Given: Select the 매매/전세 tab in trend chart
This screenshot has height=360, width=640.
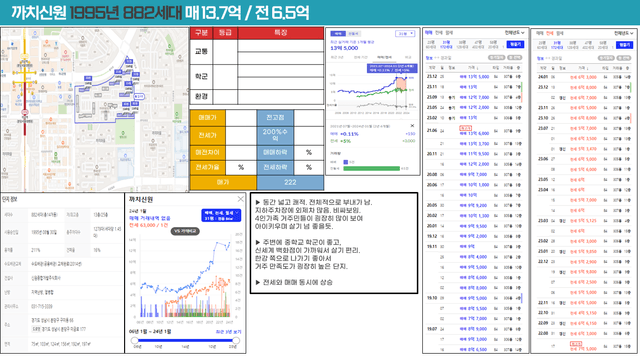Looking at the screenshot, I should click(x=384, y=58).
